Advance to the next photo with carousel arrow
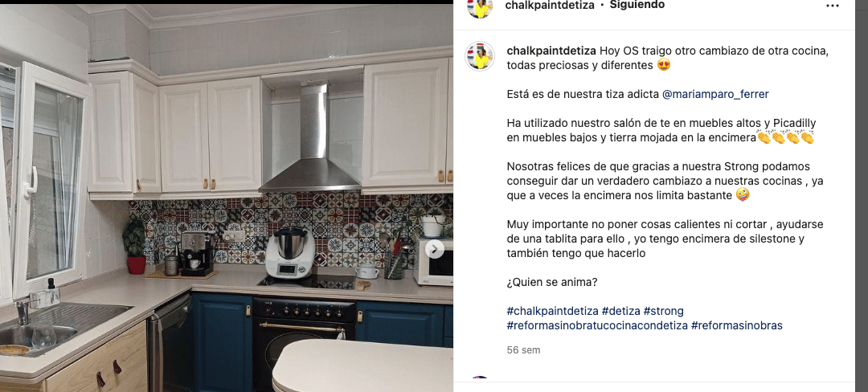The image size is (868, 392). 435,249
